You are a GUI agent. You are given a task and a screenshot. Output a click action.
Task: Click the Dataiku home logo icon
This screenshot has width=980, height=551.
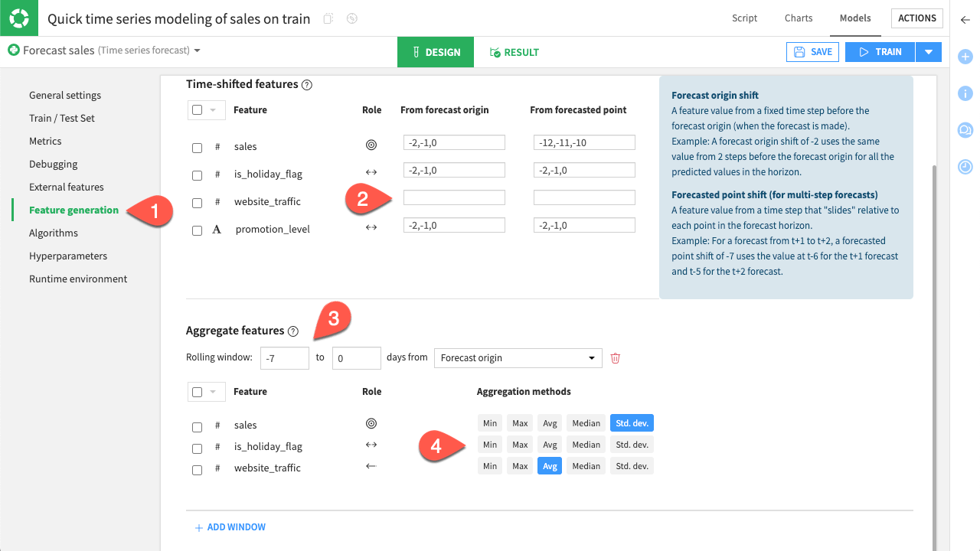point(18,18)
